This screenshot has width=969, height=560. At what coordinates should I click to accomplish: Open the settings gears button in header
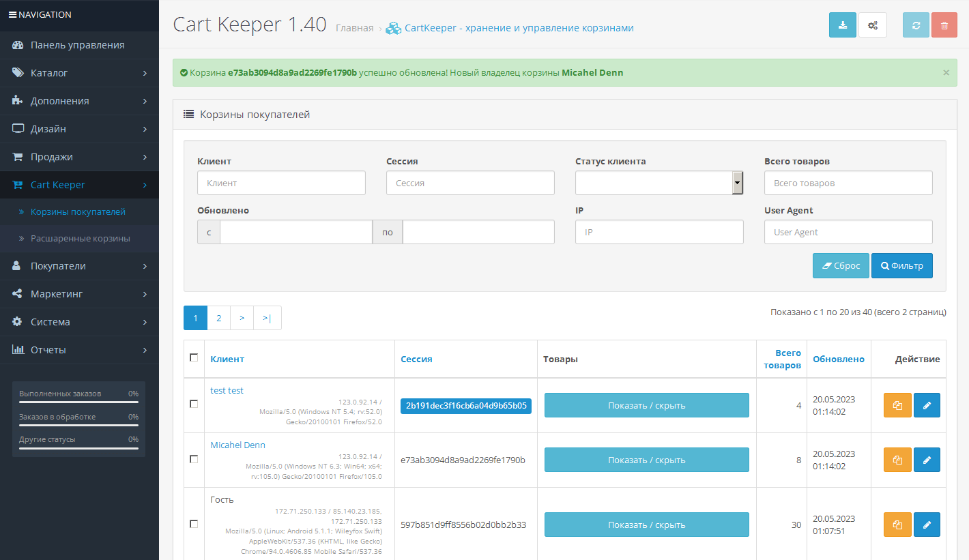tap(873, 25)
